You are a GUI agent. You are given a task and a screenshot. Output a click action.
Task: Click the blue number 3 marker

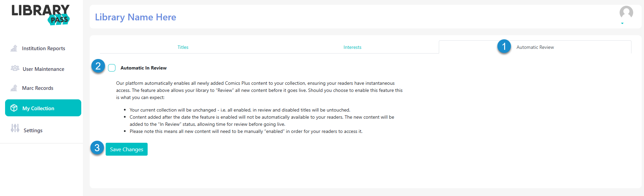(x=97, y=148)
